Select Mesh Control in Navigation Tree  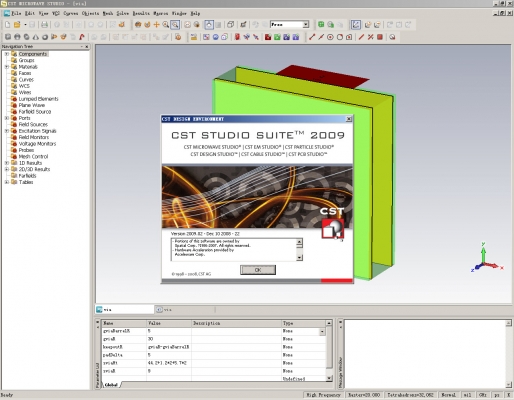pyautogui.click(x=33, y=157)
